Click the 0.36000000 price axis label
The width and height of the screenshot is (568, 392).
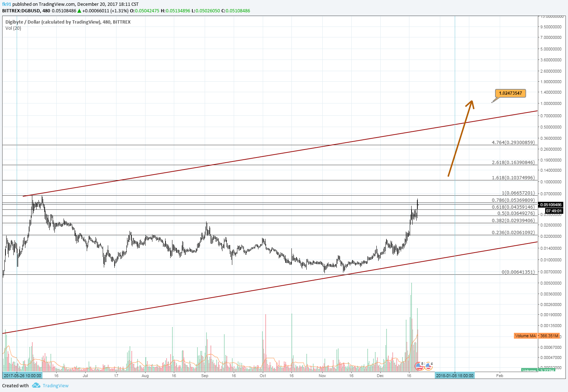click(x=551, y=138)
